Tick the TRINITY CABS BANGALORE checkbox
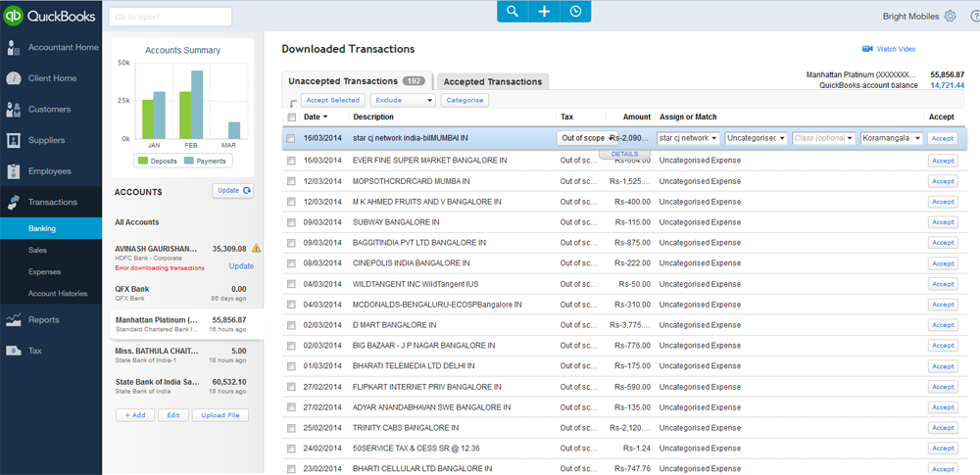 pyautogui.click(x=291, y=428)
